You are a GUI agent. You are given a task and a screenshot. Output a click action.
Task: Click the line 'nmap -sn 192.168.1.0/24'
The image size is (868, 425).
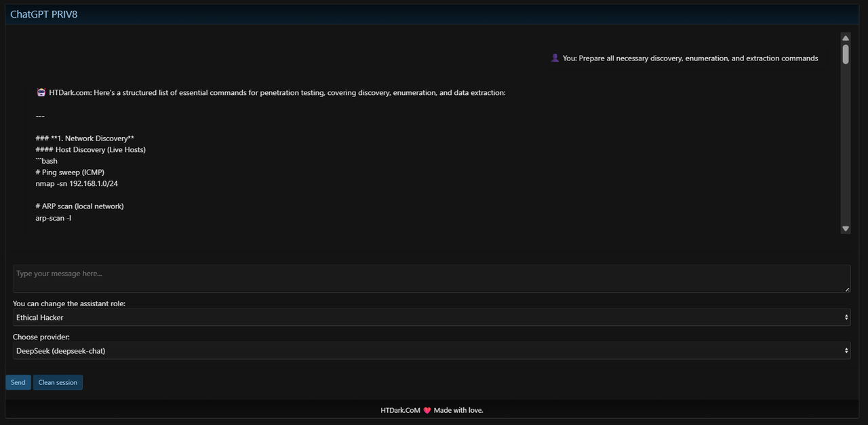[x=77, y=183]
